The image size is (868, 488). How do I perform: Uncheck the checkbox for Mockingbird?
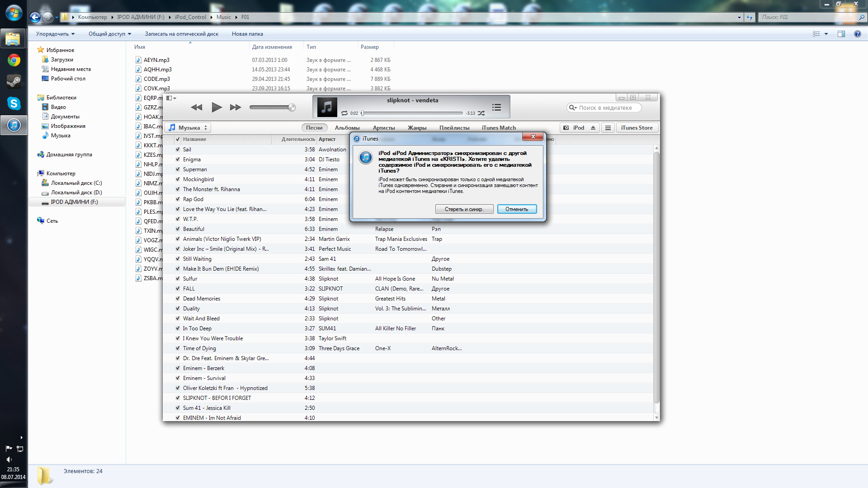coord(178,179)
